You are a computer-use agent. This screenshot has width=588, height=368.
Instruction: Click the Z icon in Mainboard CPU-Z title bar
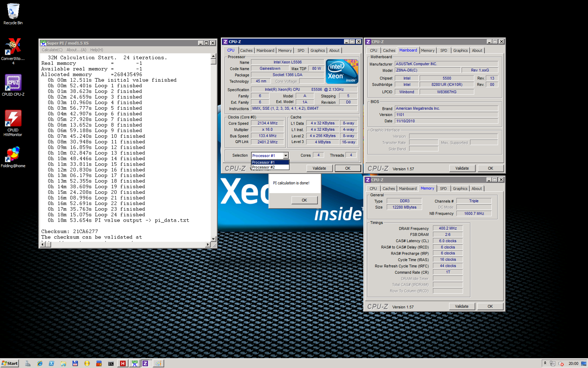(x=368, y=42)
